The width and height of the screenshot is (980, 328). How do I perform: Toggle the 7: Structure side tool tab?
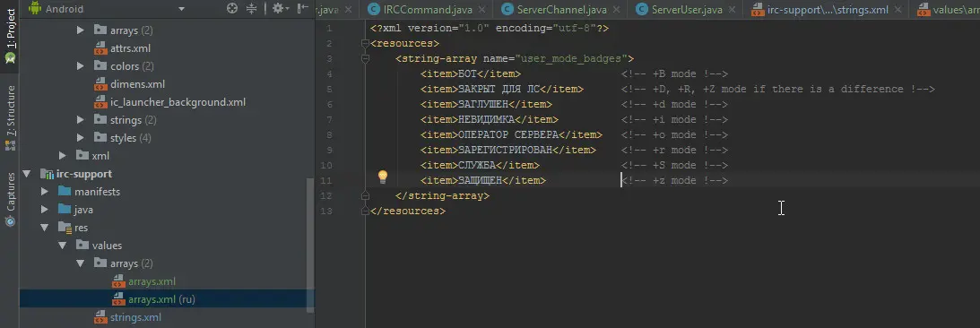click(x=10, y=118)
